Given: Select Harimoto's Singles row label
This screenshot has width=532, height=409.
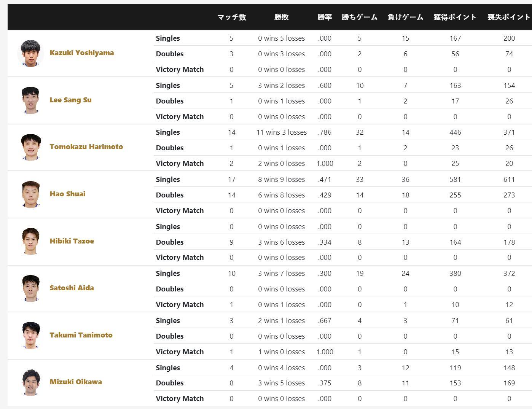Looking at the screenshot, I should 168,132.
